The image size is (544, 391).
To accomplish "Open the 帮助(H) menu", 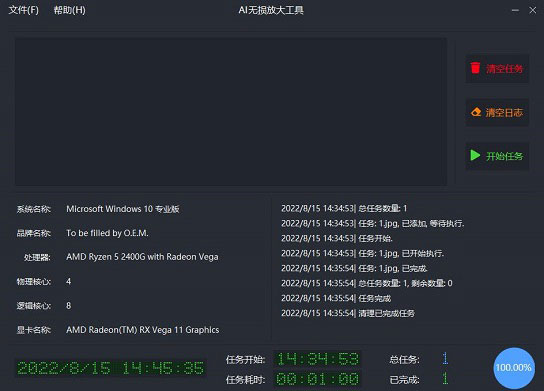I will tap(69, 10).
